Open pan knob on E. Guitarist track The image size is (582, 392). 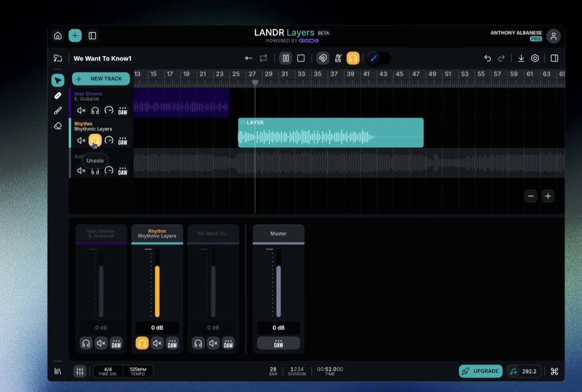109,110
